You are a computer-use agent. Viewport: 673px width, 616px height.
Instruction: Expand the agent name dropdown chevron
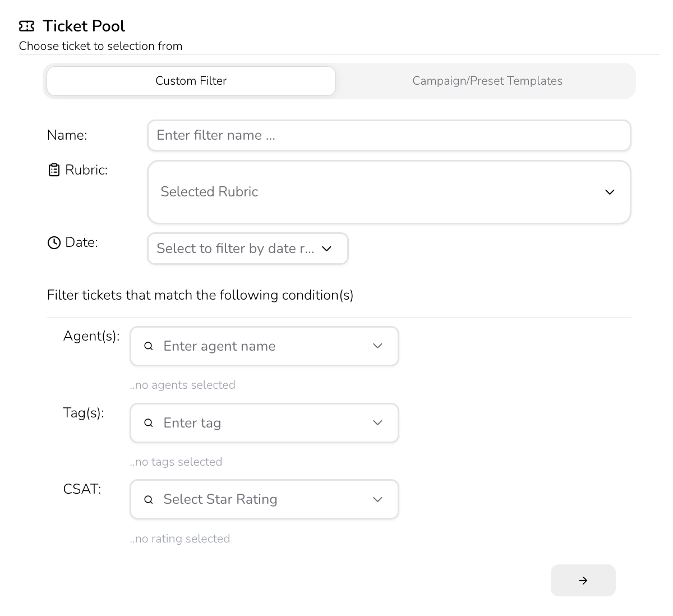[377, 346]
